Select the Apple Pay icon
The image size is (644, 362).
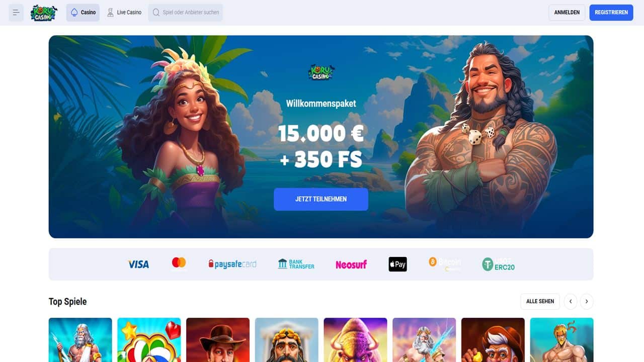point(397,264)
